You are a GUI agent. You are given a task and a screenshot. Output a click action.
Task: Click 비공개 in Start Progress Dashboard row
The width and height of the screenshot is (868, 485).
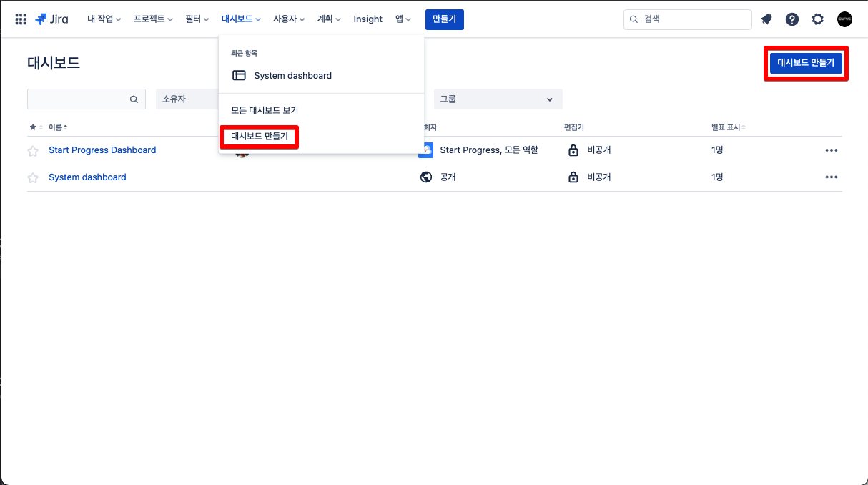[x=599, y=150]
